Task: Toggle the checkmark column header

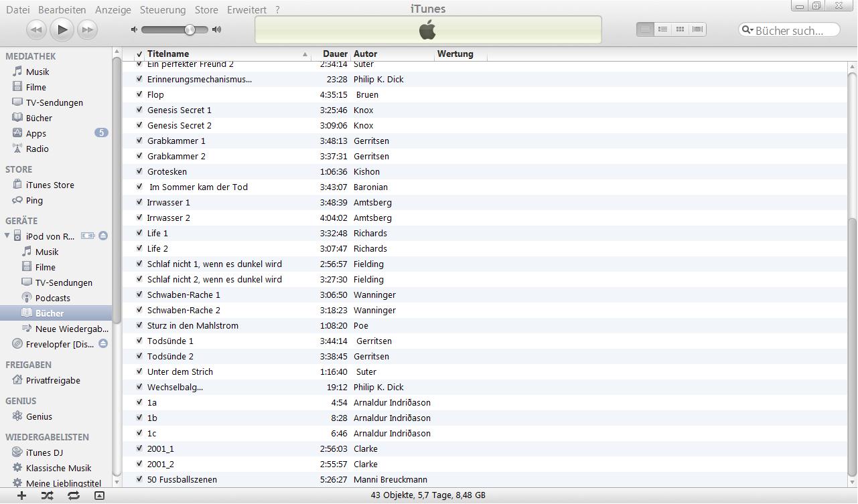Action: (139, 54)
